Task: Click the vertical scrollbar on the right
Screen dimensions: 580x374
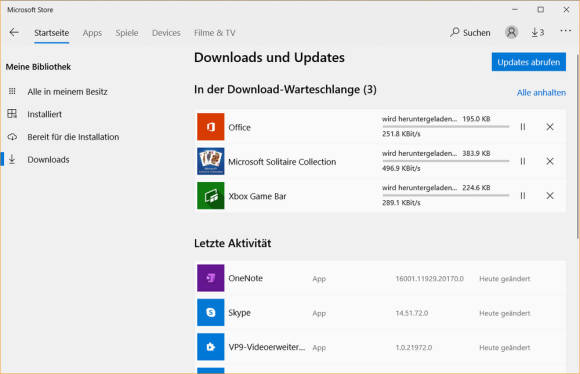Action: (577, 146)
